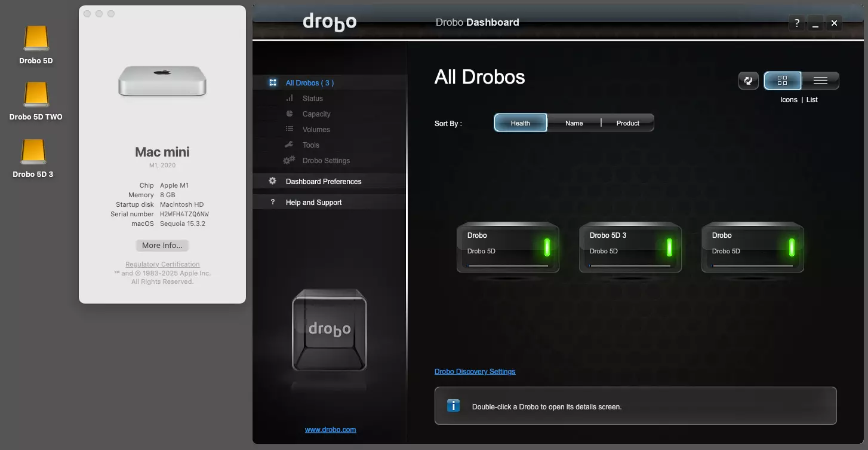Click the Volumes list icon

290,129
